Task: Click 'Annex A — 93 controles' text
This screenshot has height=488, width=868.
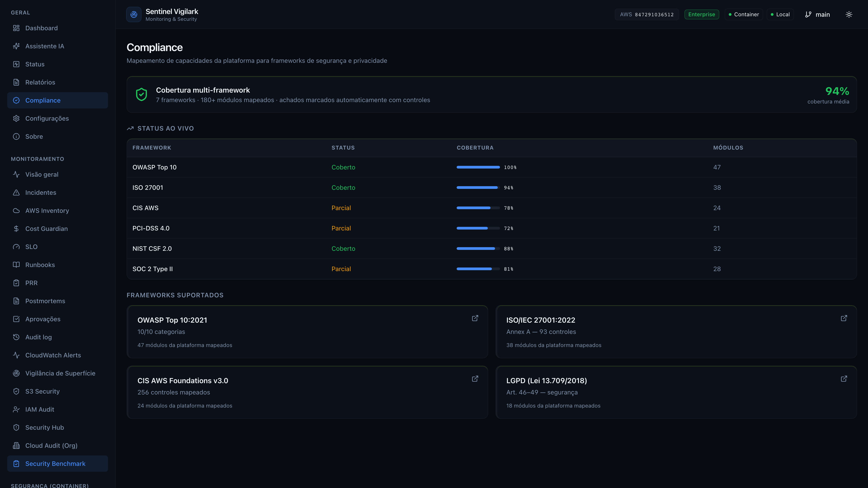Action: tap(541, 332)
